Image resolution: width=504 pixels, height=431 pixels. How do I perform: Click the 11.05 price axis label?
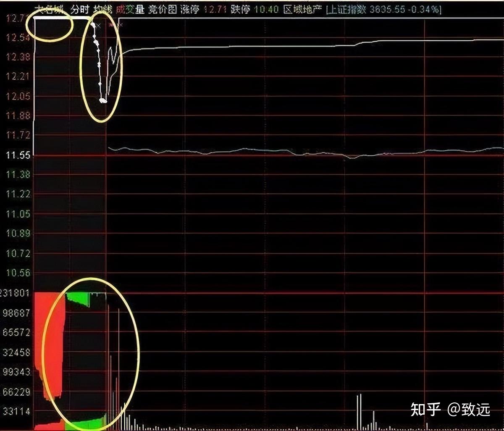pos(18,214)
